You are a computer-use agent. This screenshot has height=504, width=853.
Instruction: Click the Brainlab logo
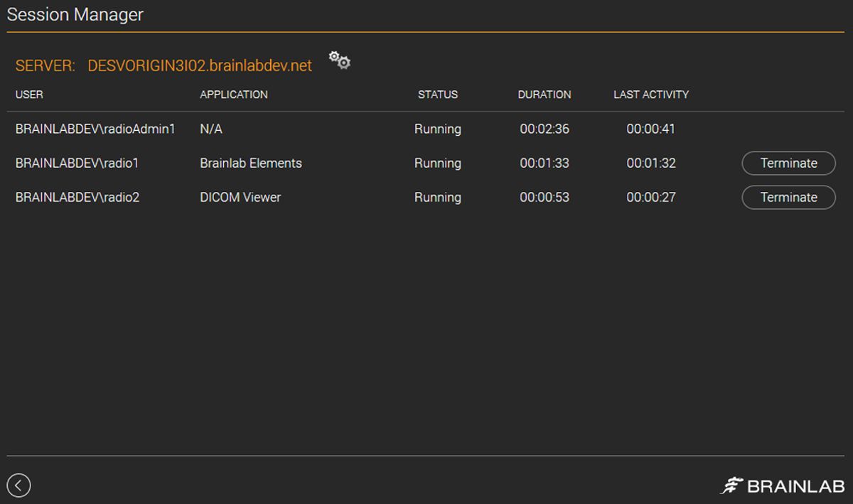782,486
